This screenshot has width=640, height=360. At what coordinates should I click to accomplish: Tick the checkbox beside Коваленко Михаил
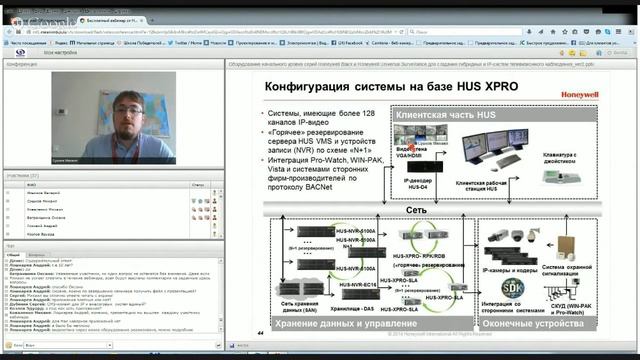tap(7, 209)
